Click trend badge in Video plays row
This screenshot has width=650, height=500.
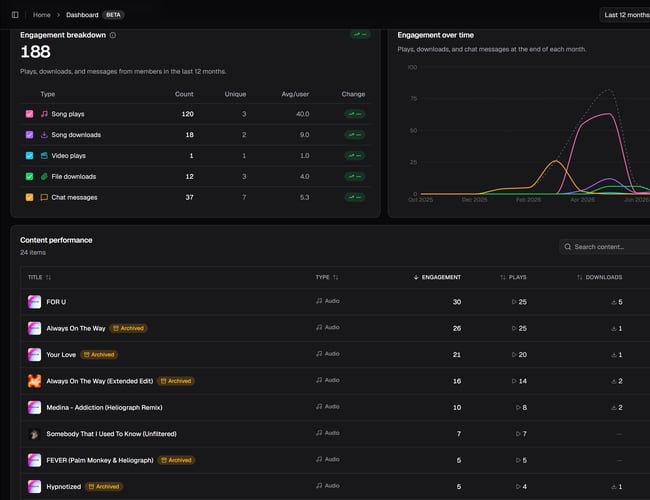coord(354,155)
